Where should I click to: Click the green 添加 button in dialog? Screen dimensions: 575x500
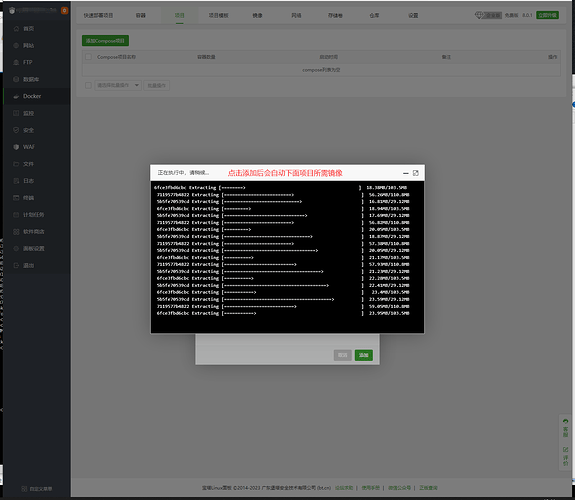pos(364,355)
